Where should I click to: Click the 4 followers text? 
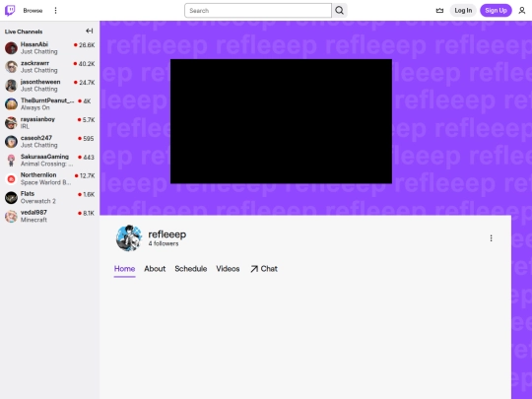tap(164, 243)
